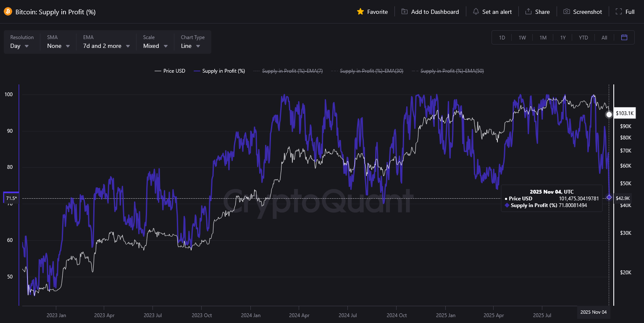Switch to the 1Y timeframe

point(563,37)
